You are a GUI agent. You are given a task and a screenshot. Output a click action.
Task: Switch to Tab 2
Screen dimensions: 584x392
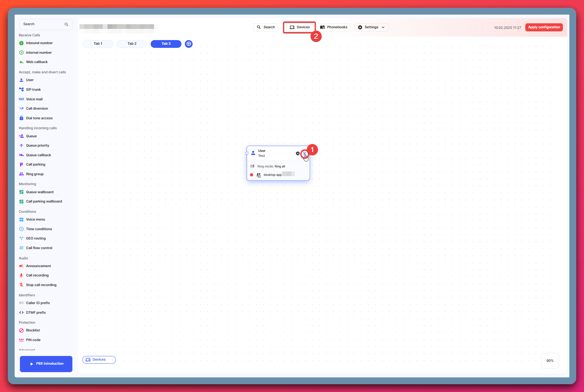coord(132,44)
